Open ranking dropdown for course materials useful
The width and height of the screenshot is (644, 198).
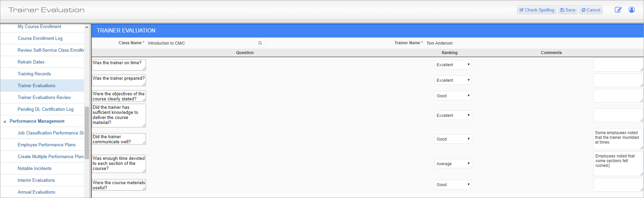[x=453, y=184]
